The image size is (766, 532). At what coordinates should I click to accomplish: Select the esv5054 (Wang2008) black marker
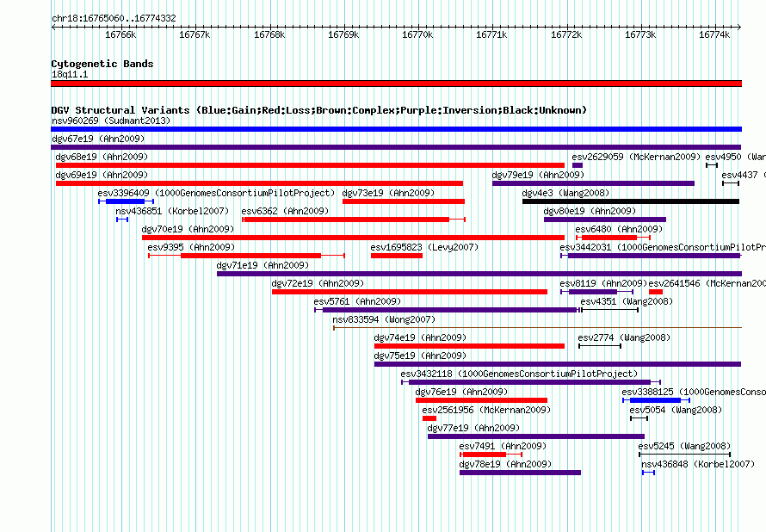coord(639,418)
